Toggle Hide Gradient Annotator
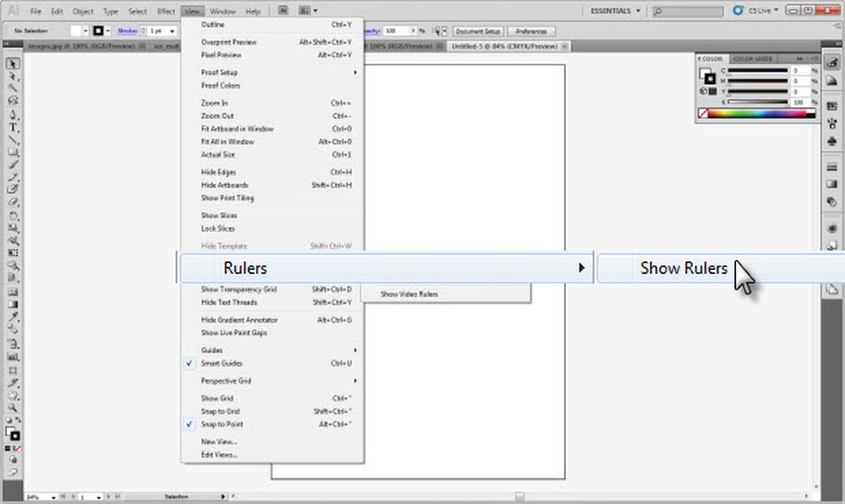845x504 pixels. click(x=272, y=319)
